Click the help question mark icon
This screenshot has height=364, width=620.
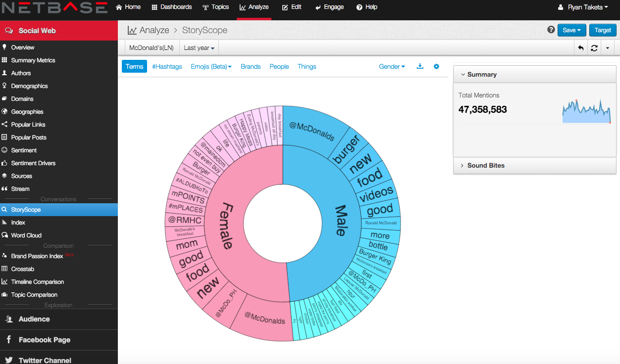[x=551, y=30]
